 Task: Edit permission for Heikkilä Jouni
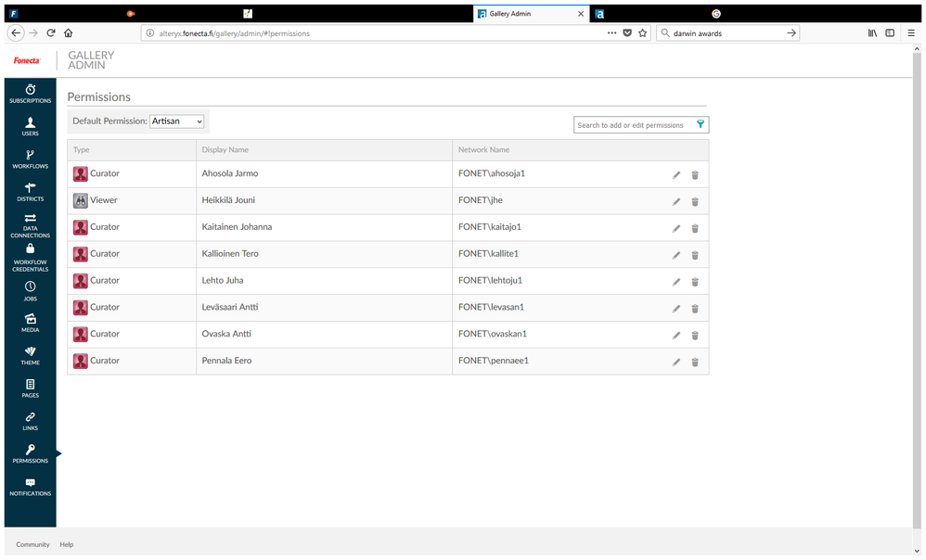pyautogui.click(x=676, y=202)
